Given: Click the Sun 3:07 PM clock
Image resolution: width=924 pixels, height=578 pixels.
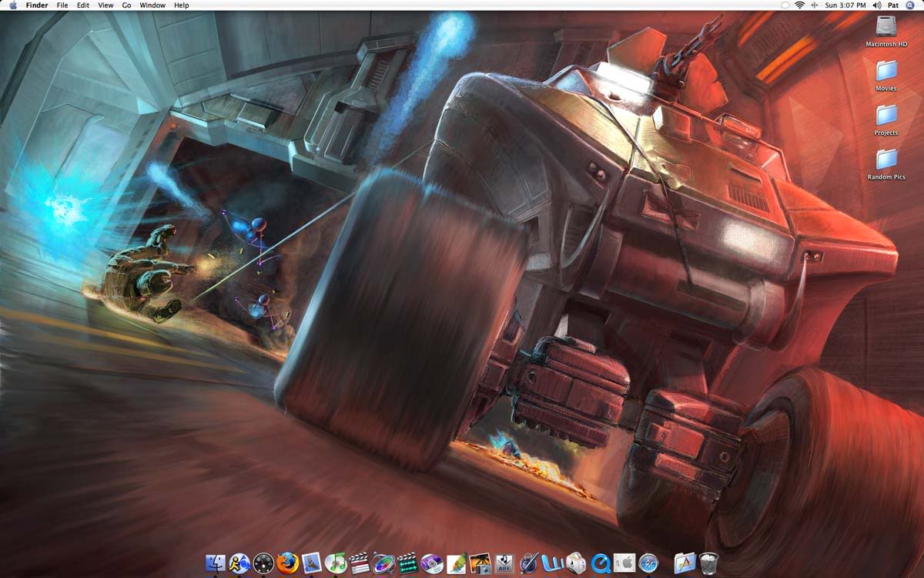Looking at the screenshot, I should pos(845,5).
